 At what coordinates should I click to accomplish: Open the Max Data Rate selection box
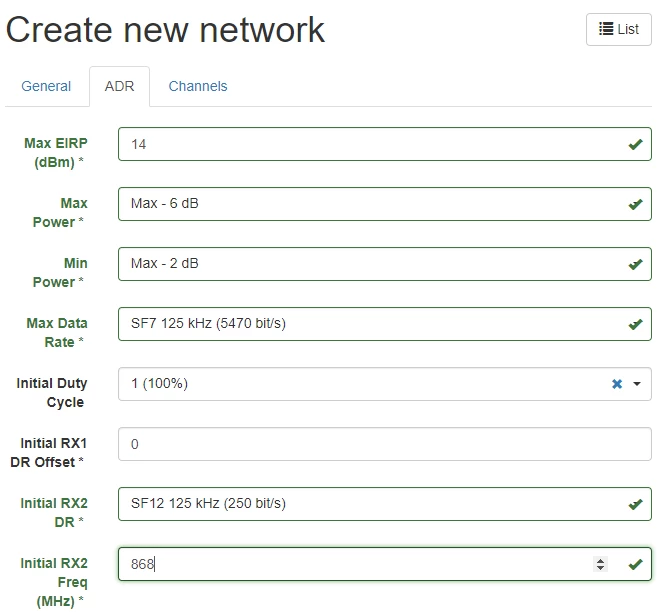tap(385, 324)
